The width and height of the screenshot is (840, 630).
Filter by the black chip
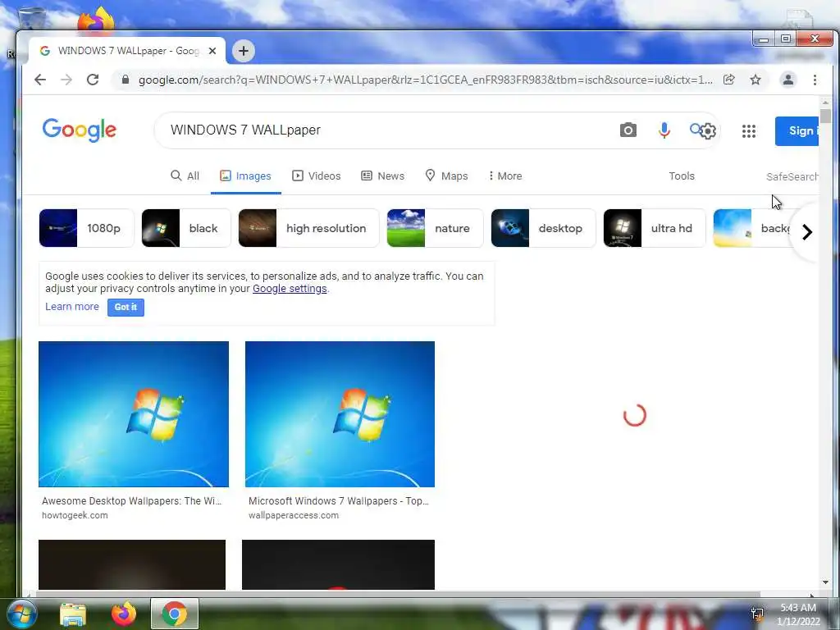click(186, 228)
